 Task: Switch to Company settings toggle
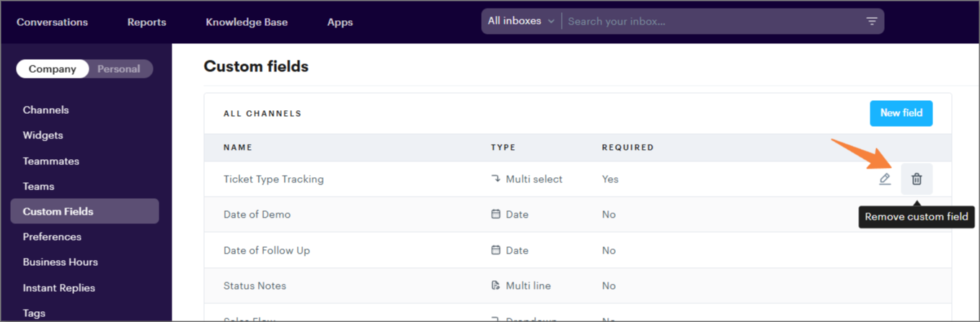pyautogui.click(x=52, y=69)
